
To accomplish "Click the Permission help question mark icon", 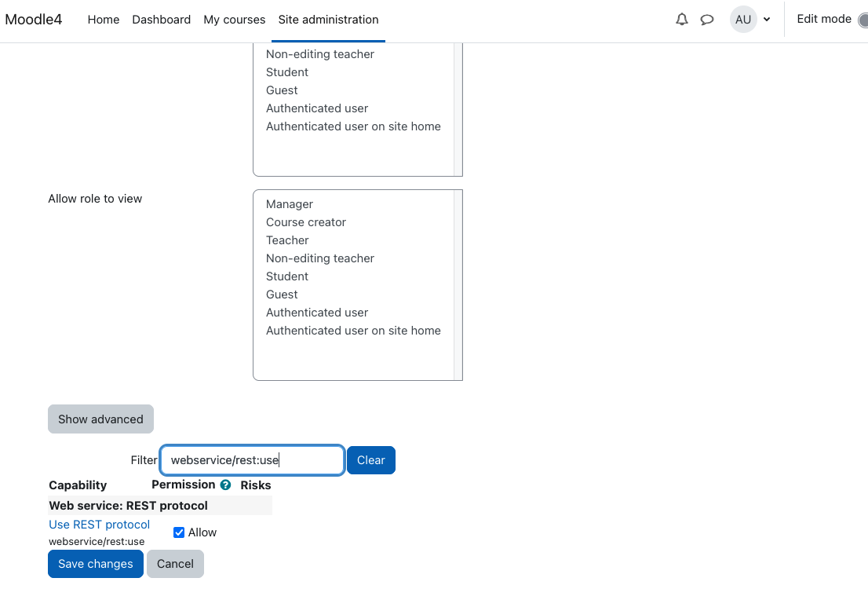I will [225, 485].
